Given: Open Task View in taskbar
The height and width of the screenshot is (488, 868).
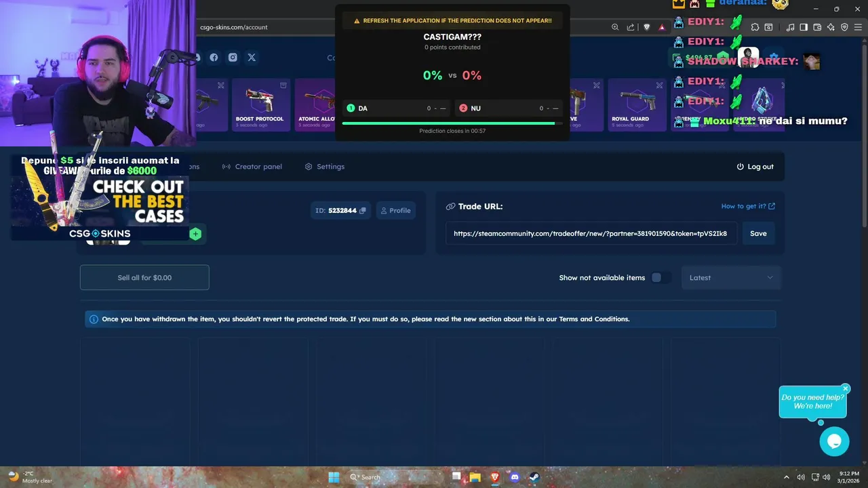Looking at the screenshot, I should (457, 477).
